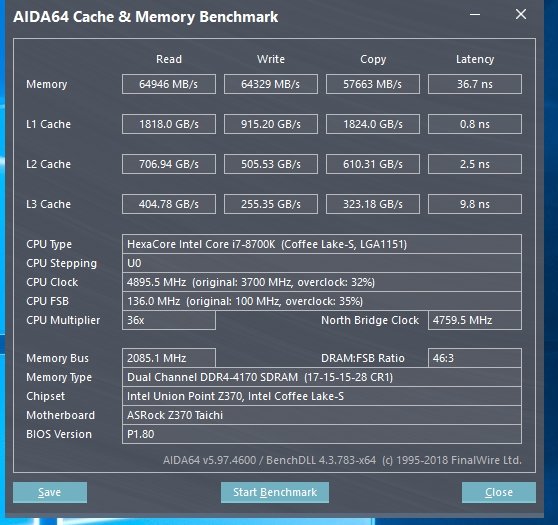Click the CPU Multiplier 36x field
The image size is (558, 525).
point(169,320)
